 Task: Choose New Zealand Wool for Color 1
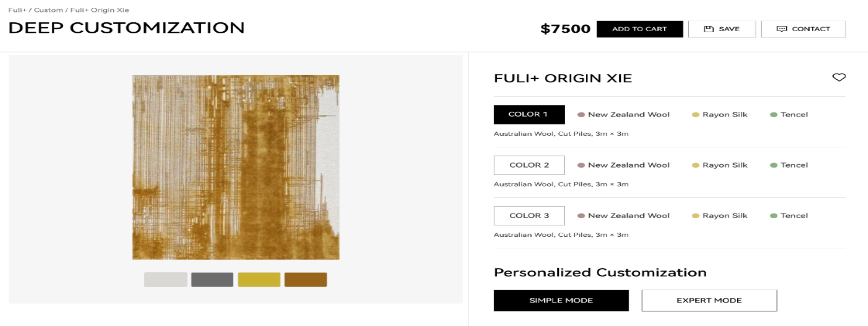click(623, 115)
